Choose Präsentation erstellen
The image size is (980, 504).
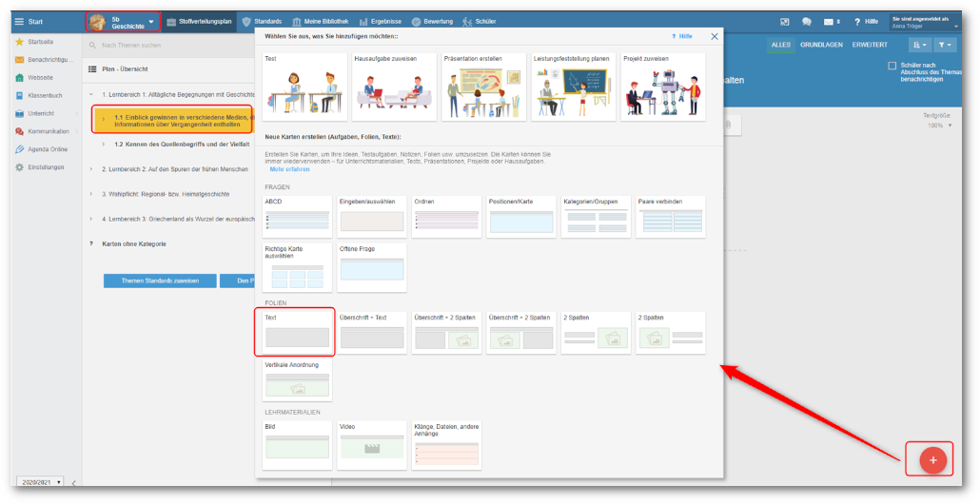483,87
